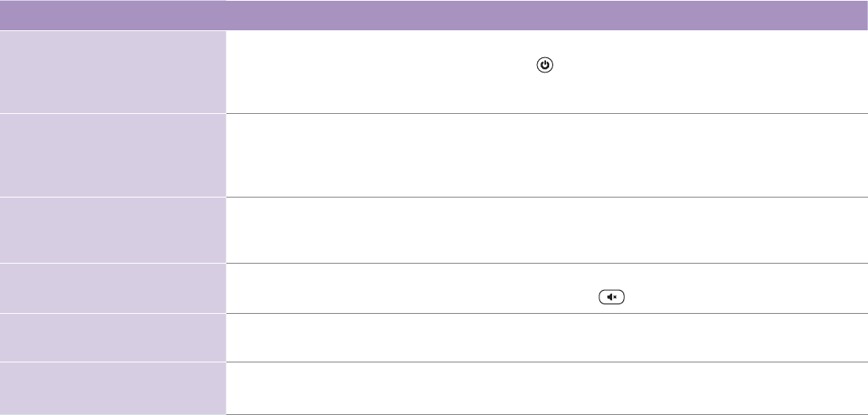
Task: Select the lavender cell beside the mute icon row
Action: (x=113, y=288)
